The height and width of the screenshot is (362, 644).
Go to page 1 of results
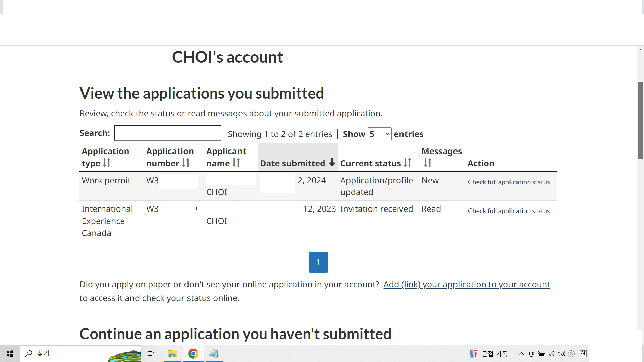[318, 262]
